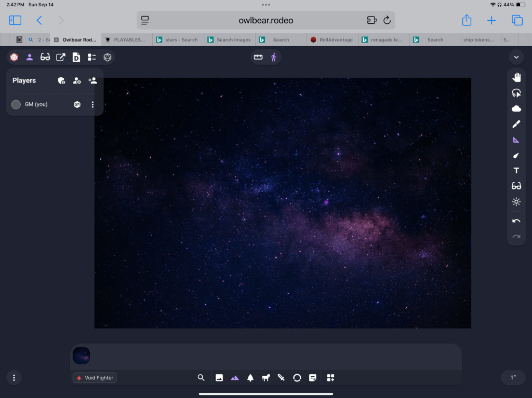The width and height of the screenshot is (532, 398).
Task: Click the Undo arrow in toolbar
Action: point(516,221)
